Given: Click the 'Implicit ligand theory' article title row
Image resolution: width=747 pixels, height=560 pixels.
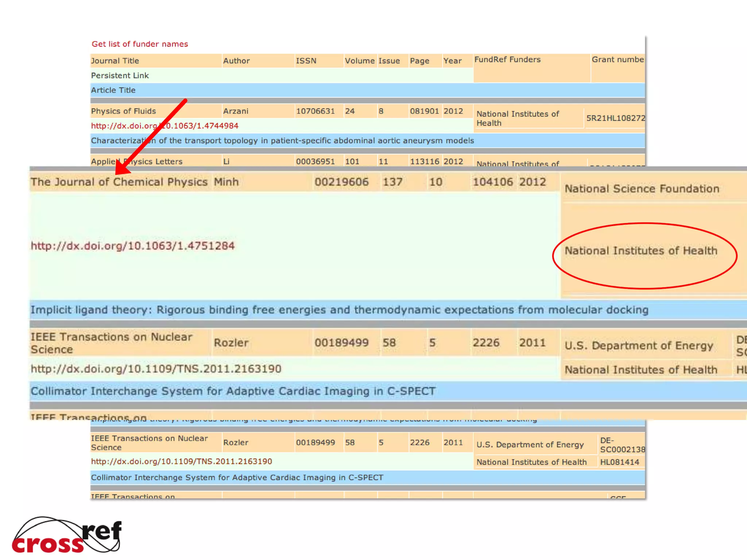Looking at the screenshot, I should 339,310.
